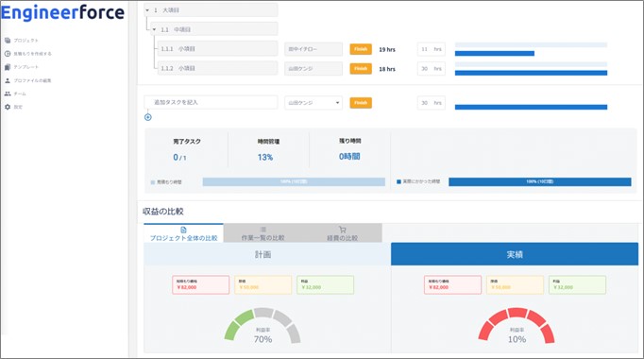Collapse the 1.1 中項目 tree node
644x359 pixels.
(155, 29)
